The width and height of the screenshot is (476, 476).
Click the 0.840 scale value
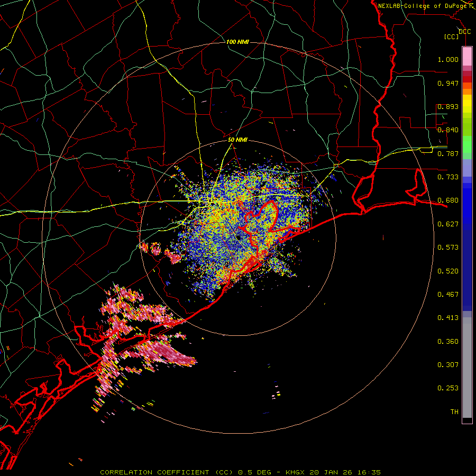click(448, 130)
